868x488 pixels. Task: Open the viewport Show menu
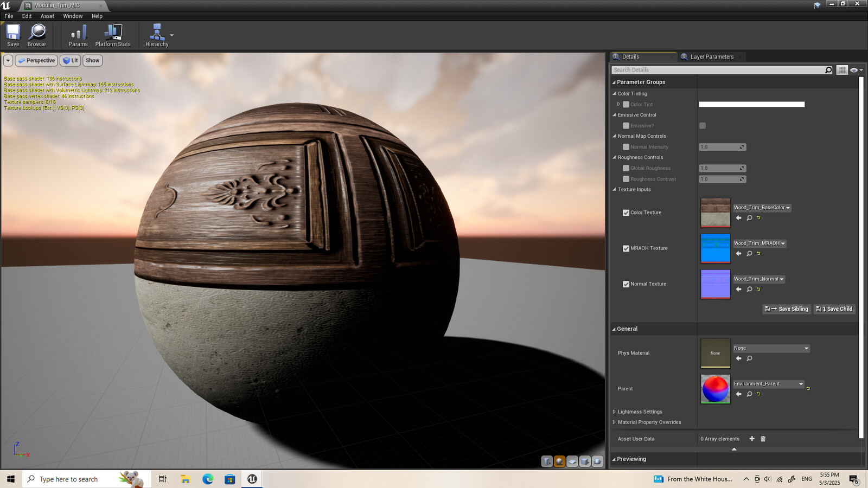[x=93, y=61]
